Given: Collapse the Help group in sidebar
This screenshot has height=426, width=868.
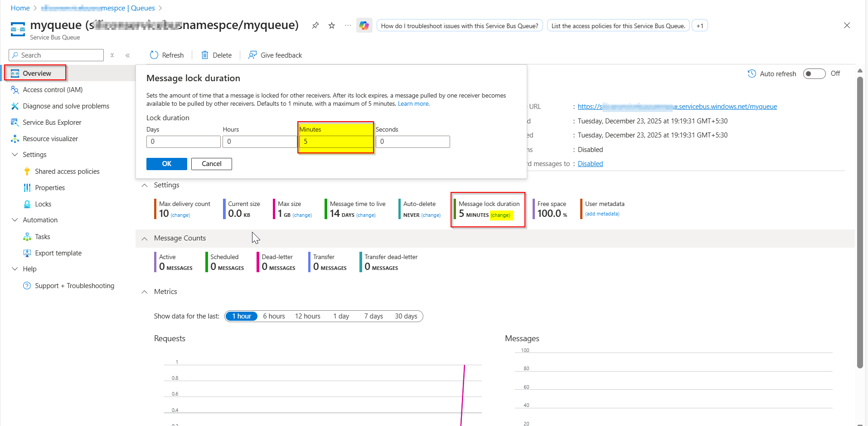Looking at the screenshot, I should [x=15, y=269].
